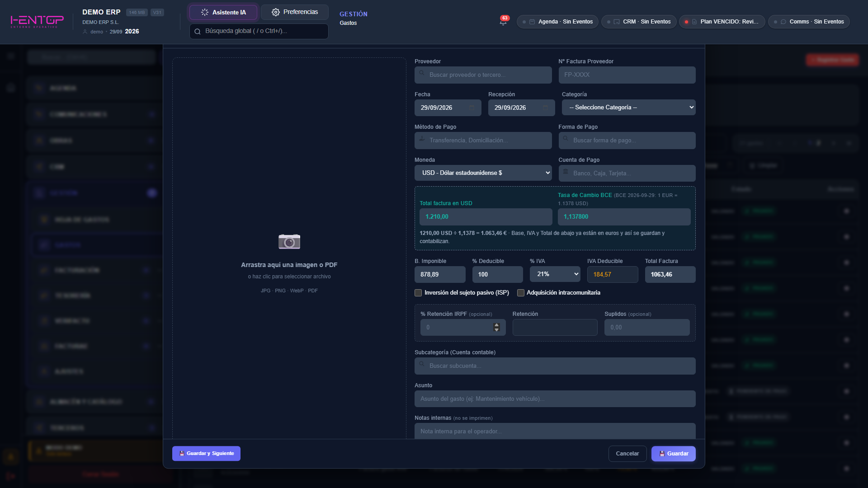Image resolution: width=868 pixels, height=488 pixels.
Task: Click the Subcategoría search field
Action: 555,366
